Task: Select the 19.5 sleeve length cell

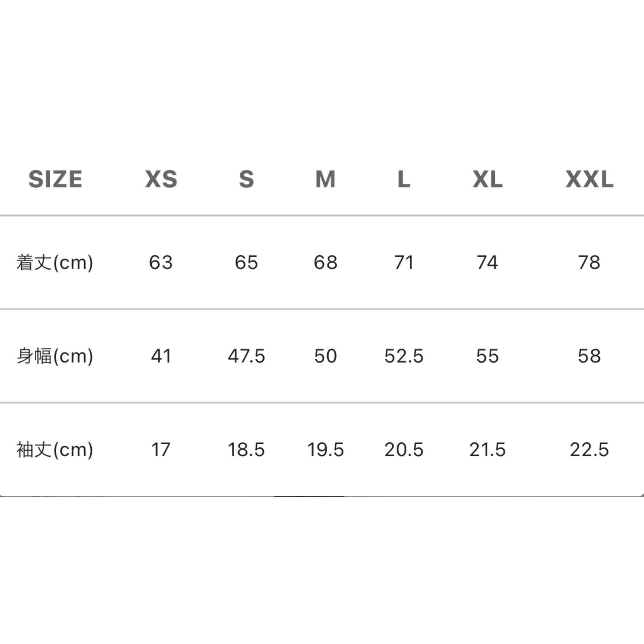Action: click(325, 450)
